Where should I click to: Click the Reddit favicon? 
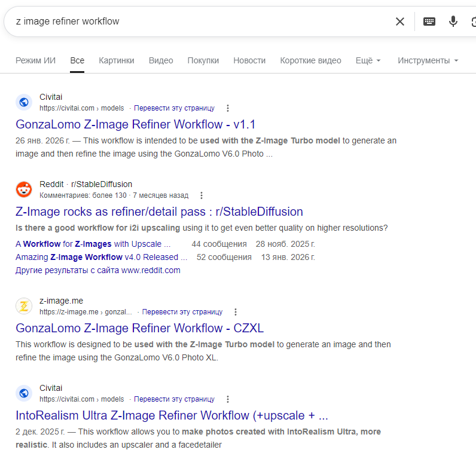coord(24,189)
